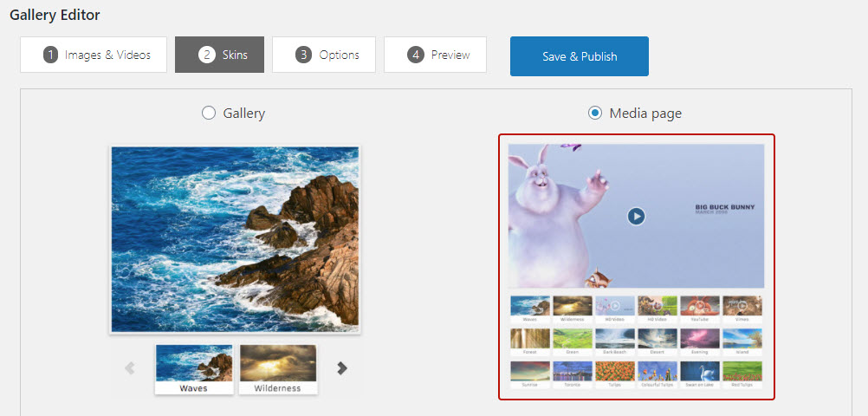Click the Toronto thumbnail in Media page grid
Screen dimensions: 868x416
click(573, 374)
